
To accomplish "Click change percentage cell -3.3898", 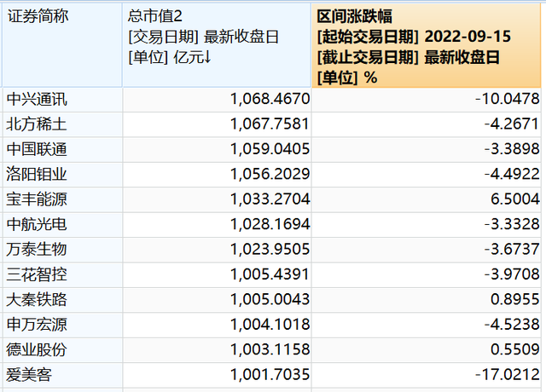I will click(427, 150).
